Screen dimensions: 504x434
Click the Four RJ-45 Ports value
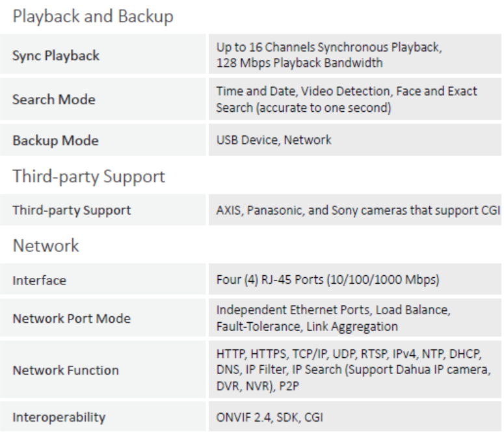pos(328,280)
